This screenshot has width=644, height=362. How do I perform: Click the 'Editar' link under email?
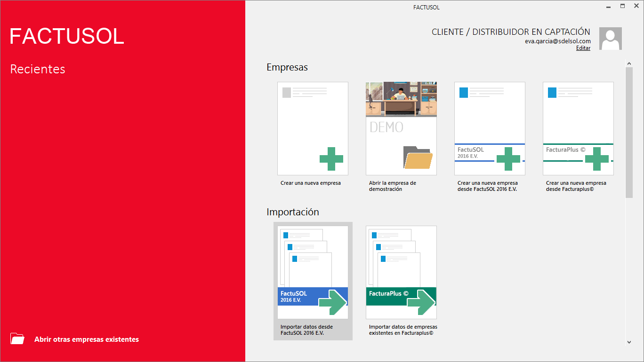coord(583,48)
